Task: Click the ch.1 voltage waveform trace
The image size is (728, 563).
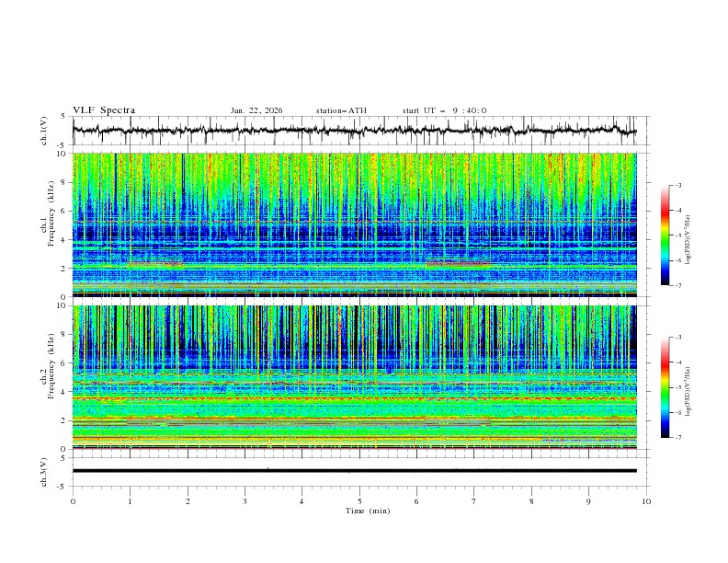Action: click(354, 131)
